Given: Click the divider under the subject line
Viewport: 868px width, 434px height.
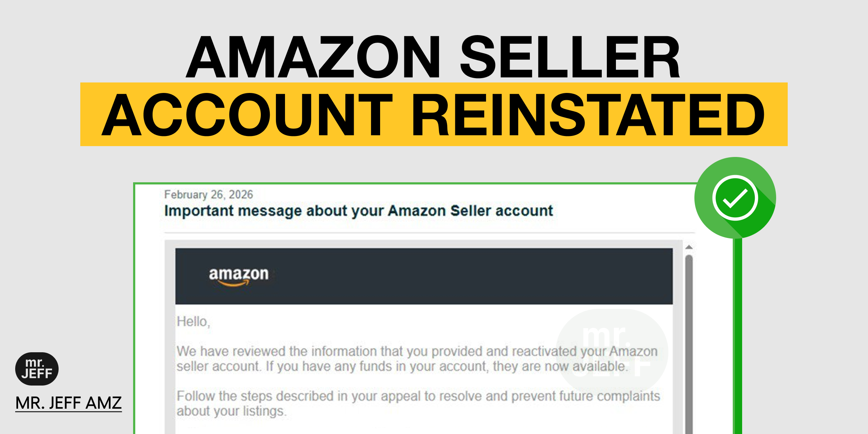Looking at the screenshot, I should tap(429, 233).
